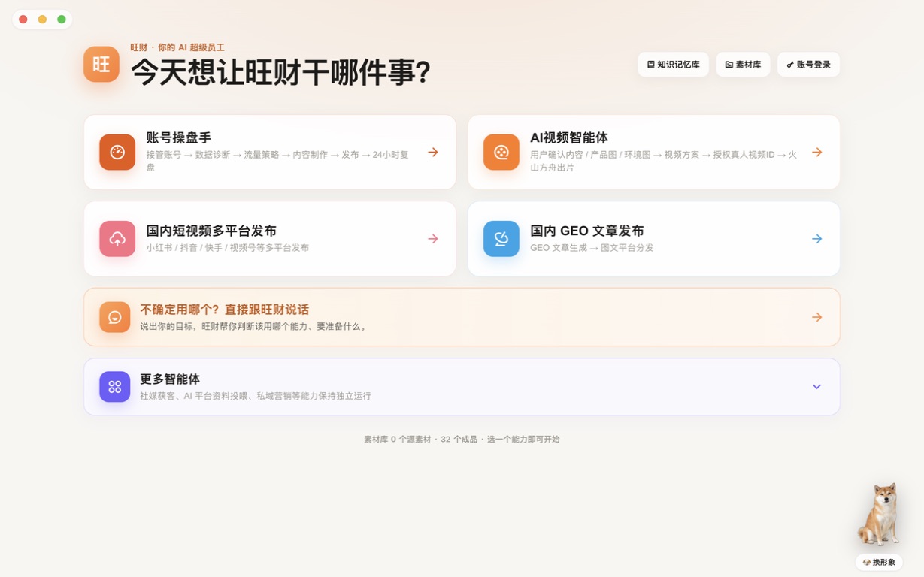
Task: Open the AI视频智能体 card title
Action: pos(569,137)
